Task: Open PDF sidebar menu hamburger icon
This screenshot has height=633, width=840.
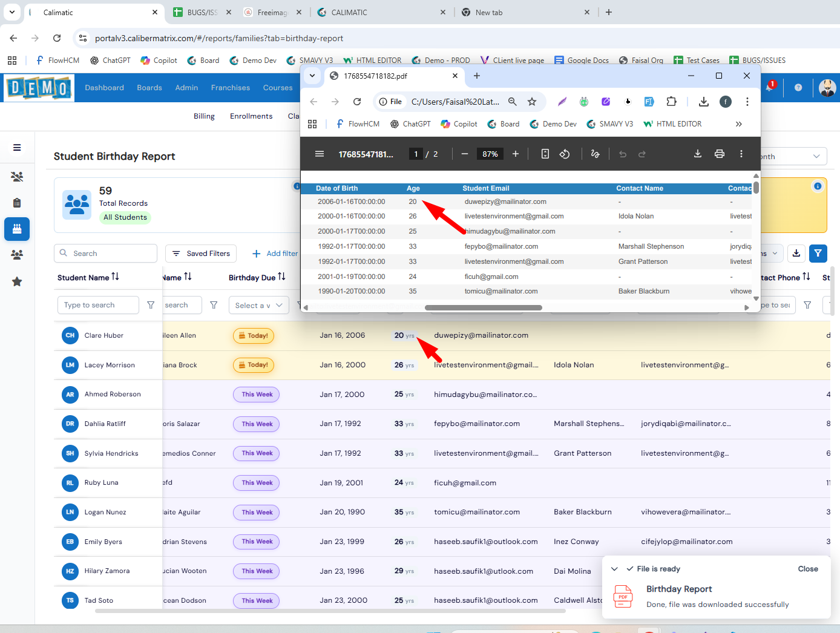Action: (x=320, y=154)
